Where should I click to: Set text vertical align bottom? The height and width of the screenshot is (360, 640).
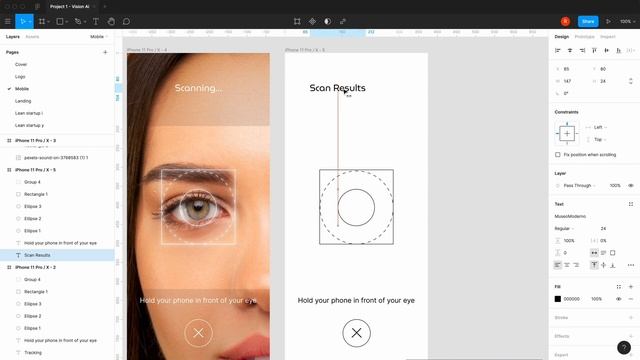click(613, 265)
